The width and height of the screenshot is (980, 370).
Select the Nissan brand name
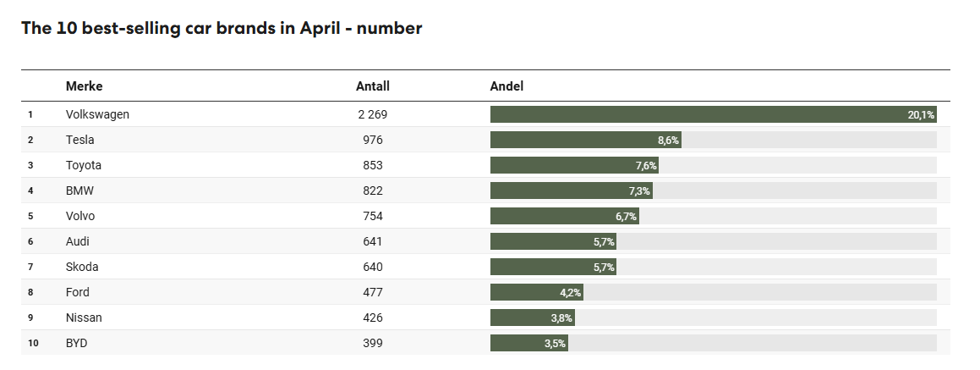(84, 318)
